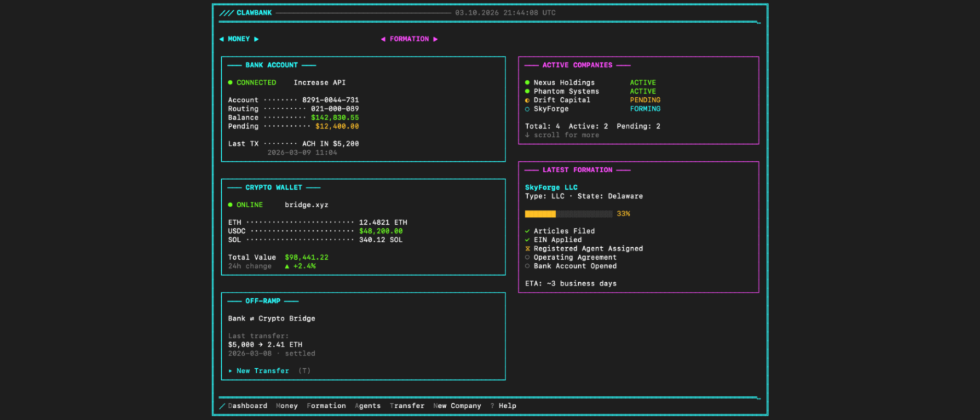Viewport: 980px width, 420px height.
Task: Open the Dashboard menu item
Action: pos(247,406)
